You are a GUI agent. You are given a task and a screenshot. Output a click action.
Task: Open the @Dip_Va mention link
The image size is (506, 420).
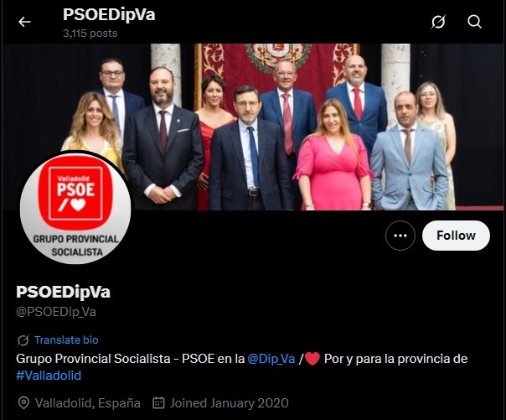(x=271, y=359)
